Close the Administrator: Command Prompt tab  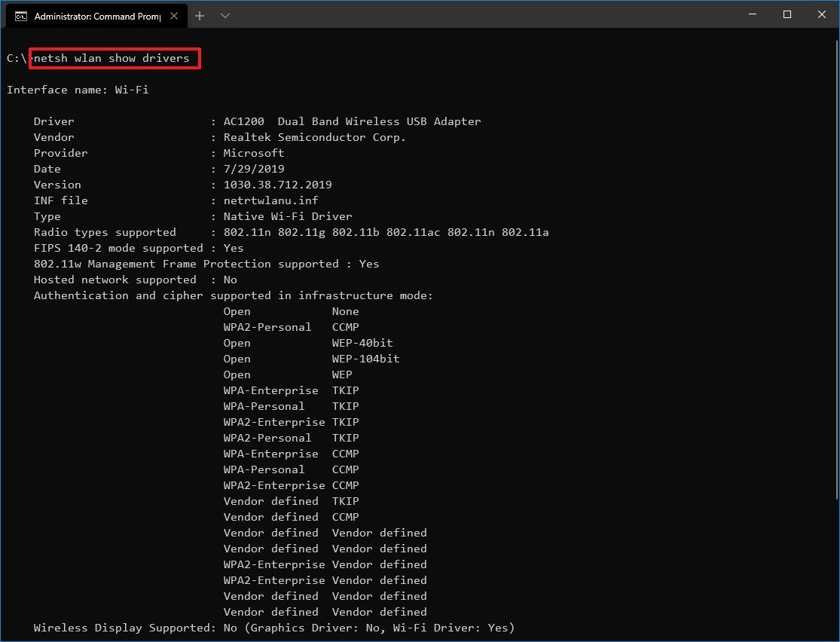[x=176, y=16]
